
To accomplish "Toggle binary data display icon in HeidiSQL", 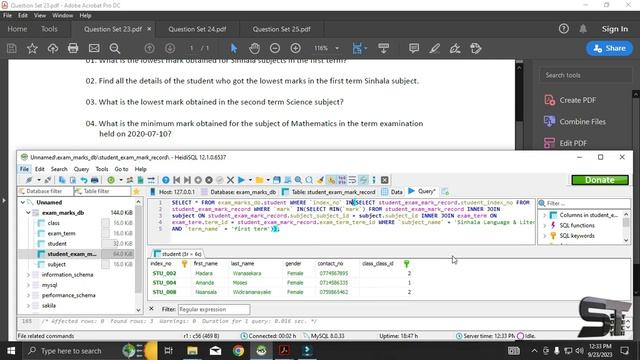I will point(342,180).
